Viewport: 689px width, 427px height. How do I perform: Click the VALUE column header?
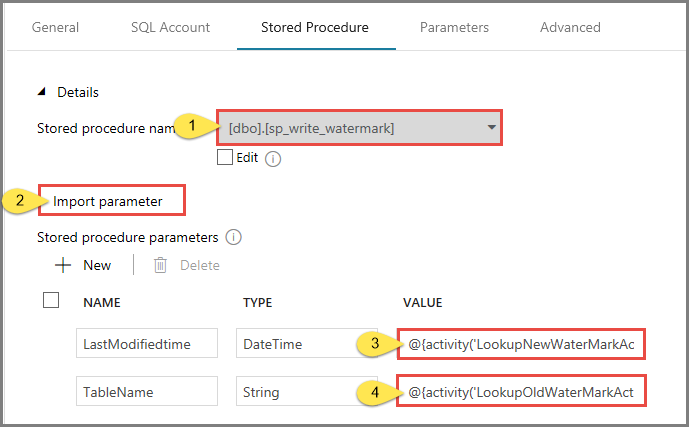click(423, 303)
